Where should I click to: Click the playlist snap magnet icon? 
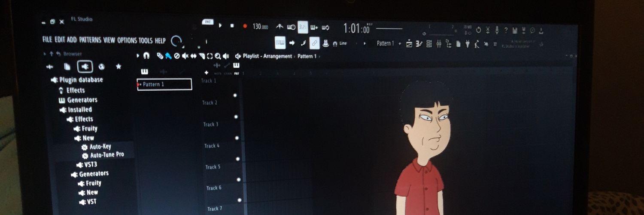coord(146,55)
